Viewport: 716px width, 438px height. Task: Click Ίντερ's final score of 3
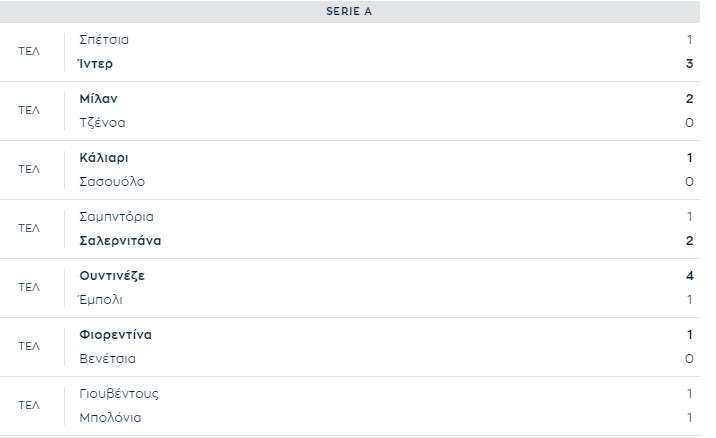pyautogui.click(x=690, y=63)
